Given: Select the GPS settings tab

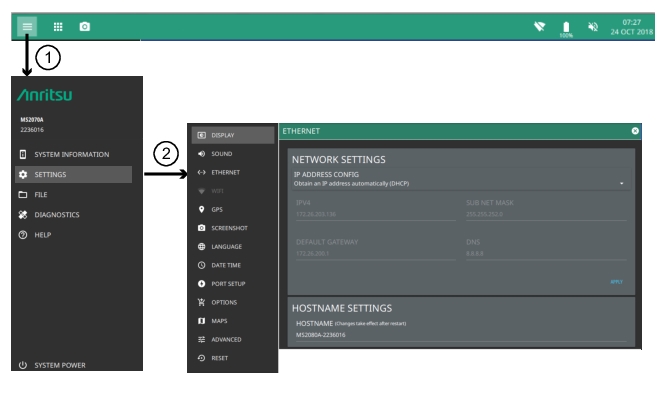Looking at the screenshot, I should [233, 209].
